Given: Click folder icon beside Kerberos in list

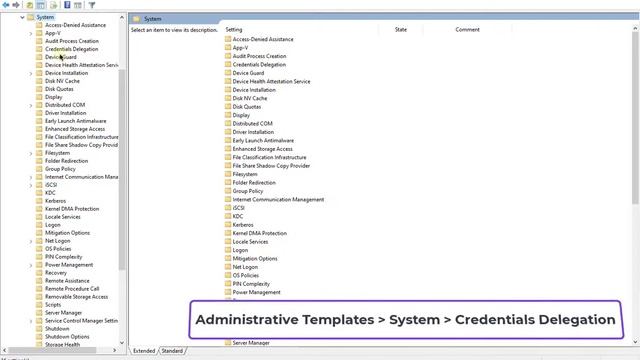Looking at the screenshot, I should pyautogui.click(x=228, y=224).
